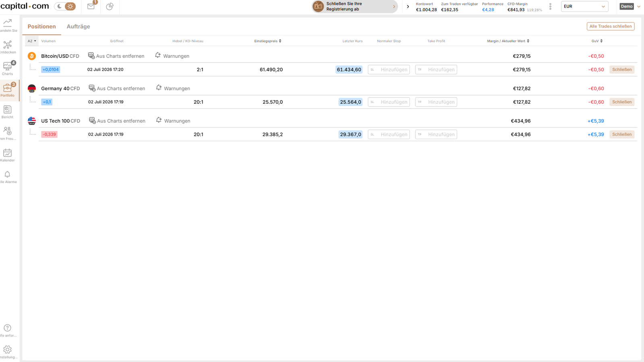This screenshot has height=362, width=644.
Task: Open the Portfolio sidebar icon
Action: (x=8, y=88)
